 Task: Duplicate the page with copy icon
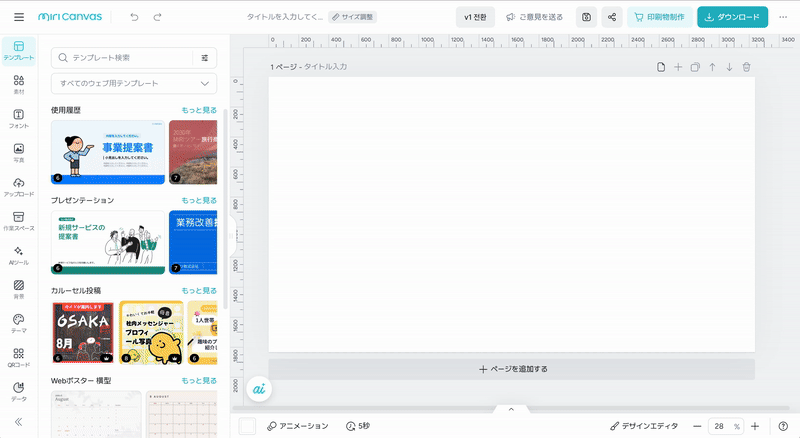point(695,67)
